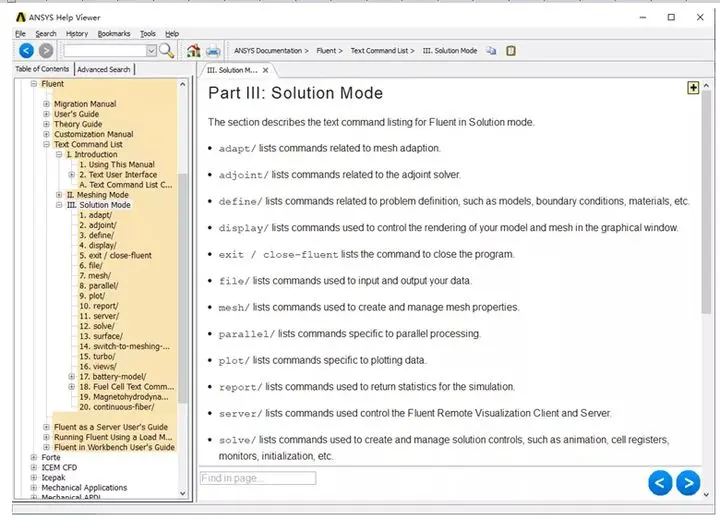The width and height of the screenshot is (720, 520).
Task: Select 7. mesh/ in tree
Action: point(95,276)
